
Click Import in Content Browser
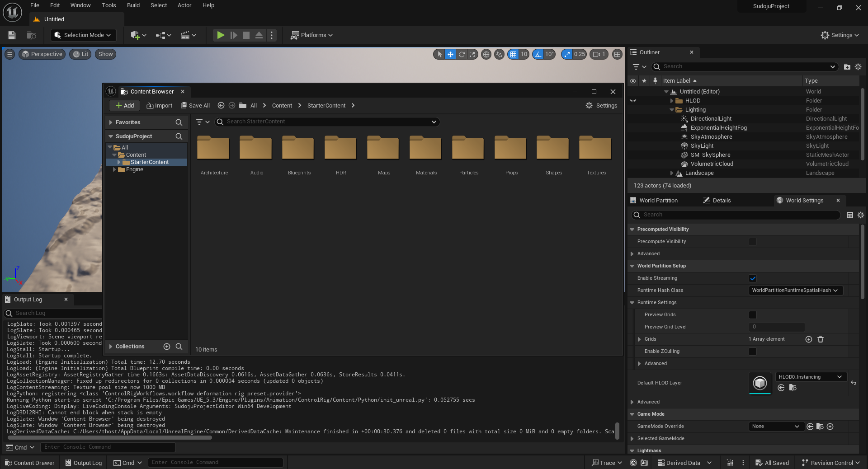click(159, 105)
